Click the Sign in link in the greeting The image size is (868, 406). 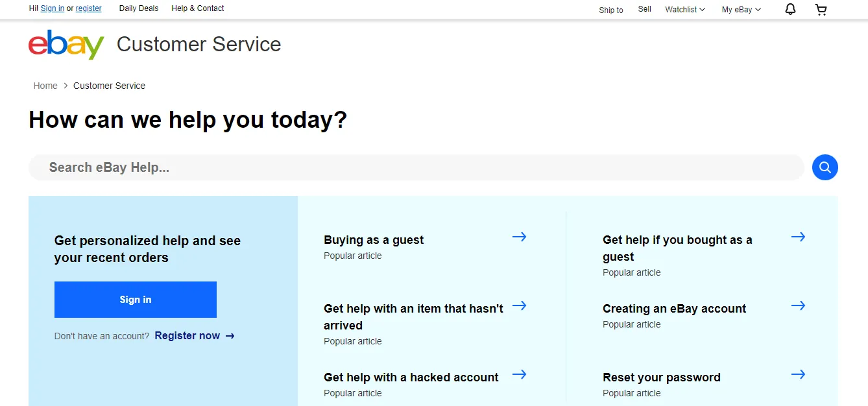coord(52,8)
